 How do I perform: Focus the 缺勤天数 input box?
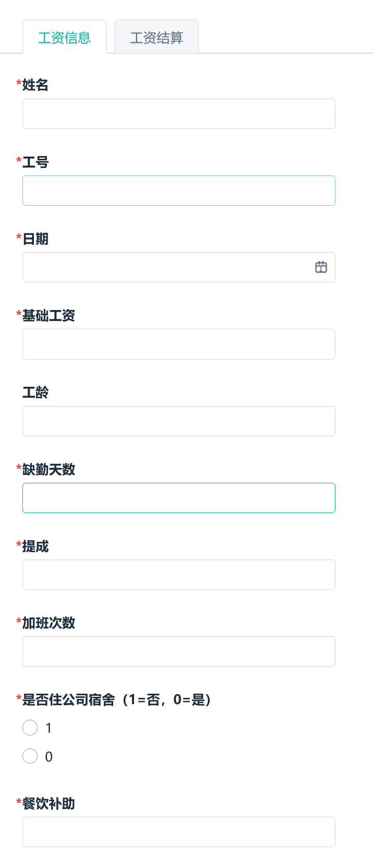click(x=178, y=498)
